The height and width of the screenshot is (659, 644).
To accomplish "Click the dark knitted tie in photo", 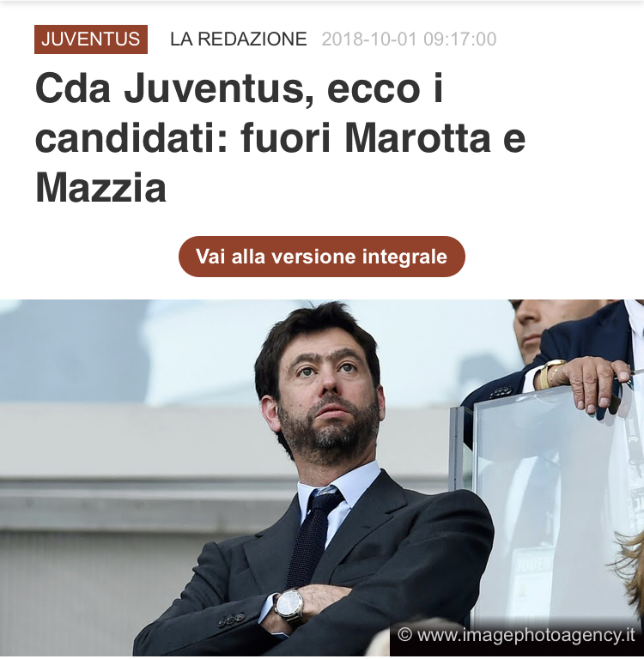I will (313, 538).
